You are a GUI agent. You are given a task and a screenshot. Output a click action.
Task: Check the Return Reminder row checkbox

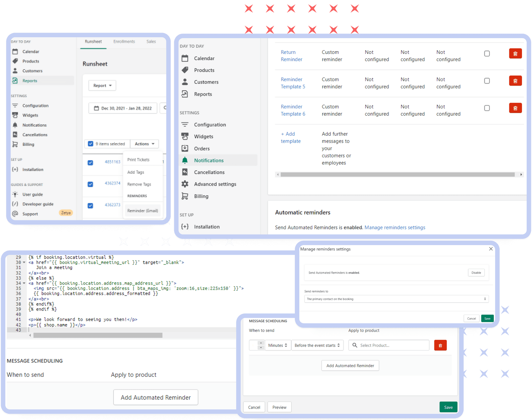coord(487,53)
